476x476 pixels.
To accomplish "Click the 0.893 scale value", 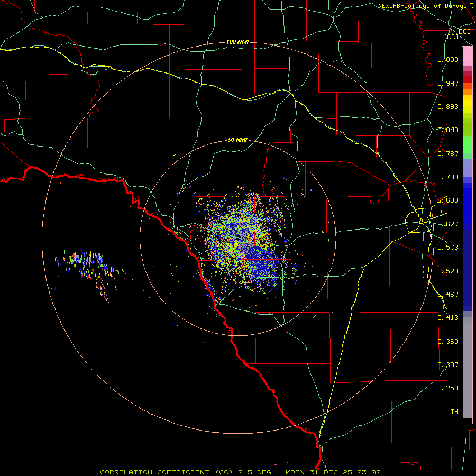I will pyautogui.click(x=448, y=106).
